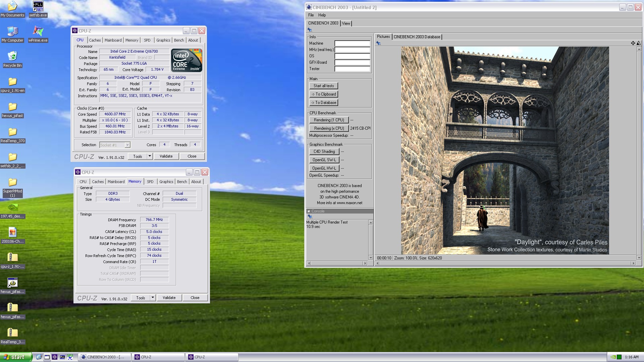
Task: Open 200106-Ch... file on desktop
Action: 12,235
